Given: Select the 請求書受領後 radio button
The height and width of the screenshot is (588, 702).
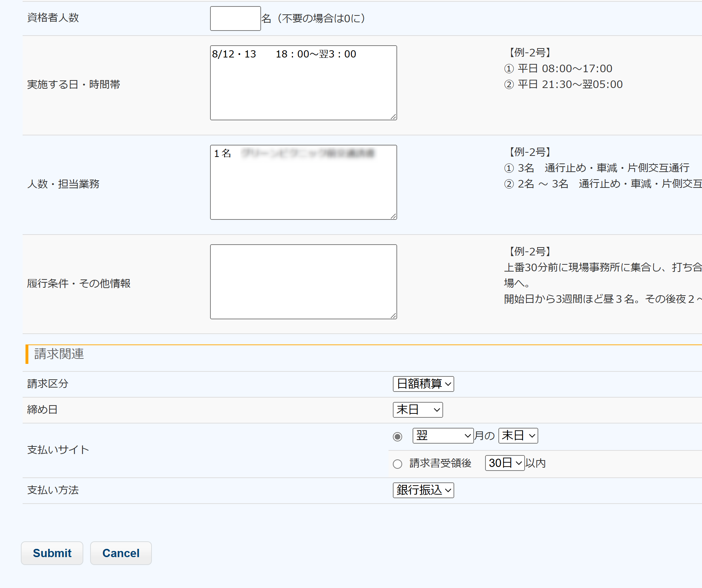Looking at the screenshot, I should point(398,464).
